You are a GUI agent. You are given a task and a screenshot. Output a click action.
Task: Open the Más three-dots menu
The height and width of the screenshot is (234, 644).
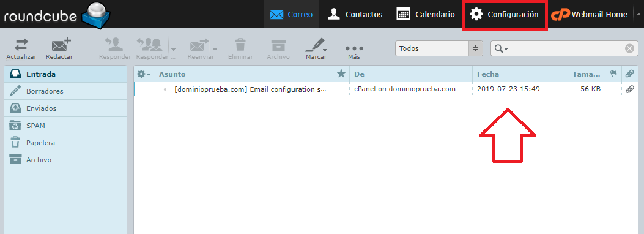tap(354, 48)
